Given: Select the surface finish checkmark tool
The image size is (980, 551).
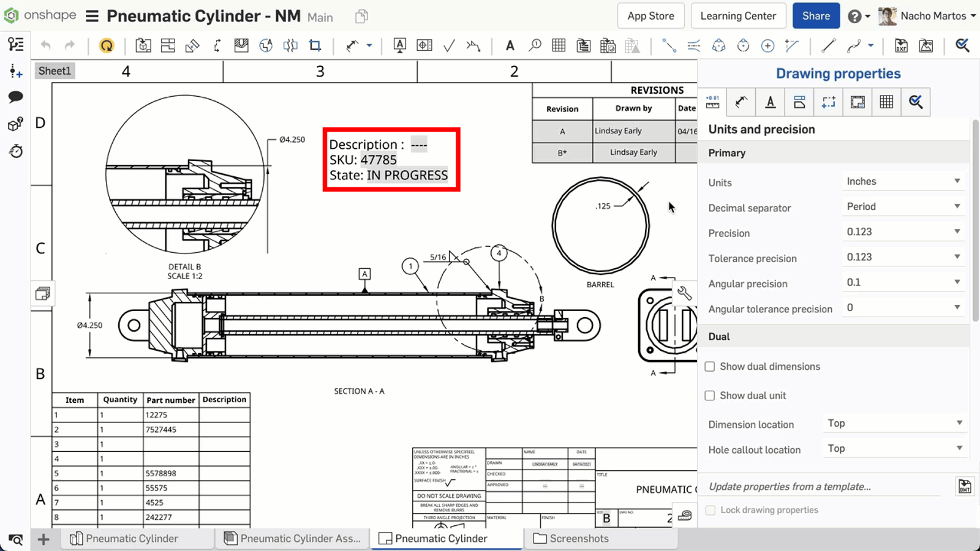Looking at the screenshot, I should coord(449,45).
